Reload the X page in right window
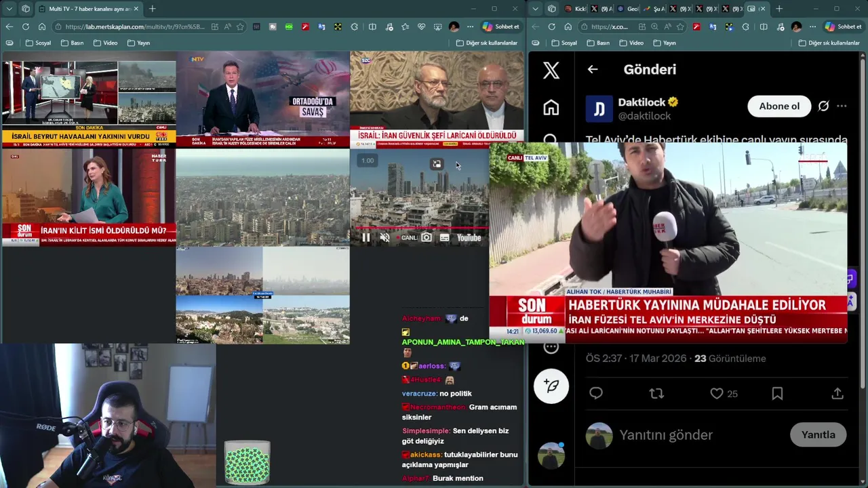 pyautogui.click(x=551, y=26)
